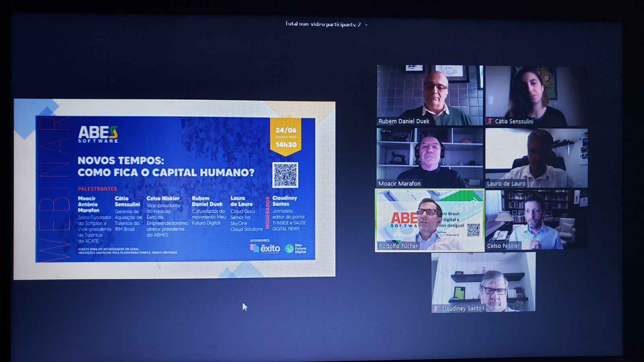Click the 'Total non-video participants: 2' label
The height and width of the screenshot is (362, 644).
[x=323, y=24]
